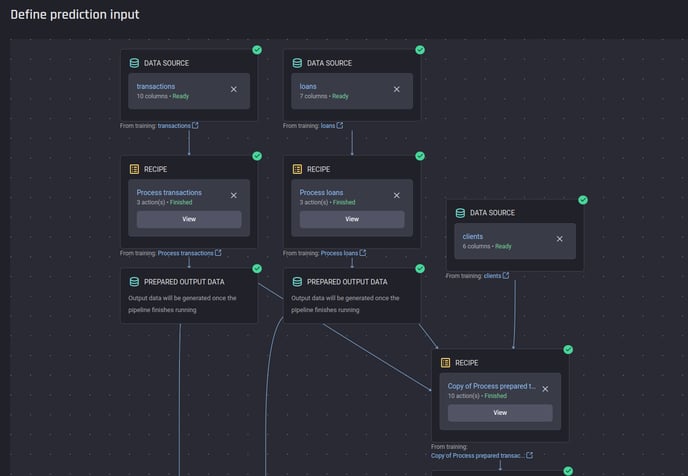Click the database icon of right Prepared Output Data

pos(297,282)
